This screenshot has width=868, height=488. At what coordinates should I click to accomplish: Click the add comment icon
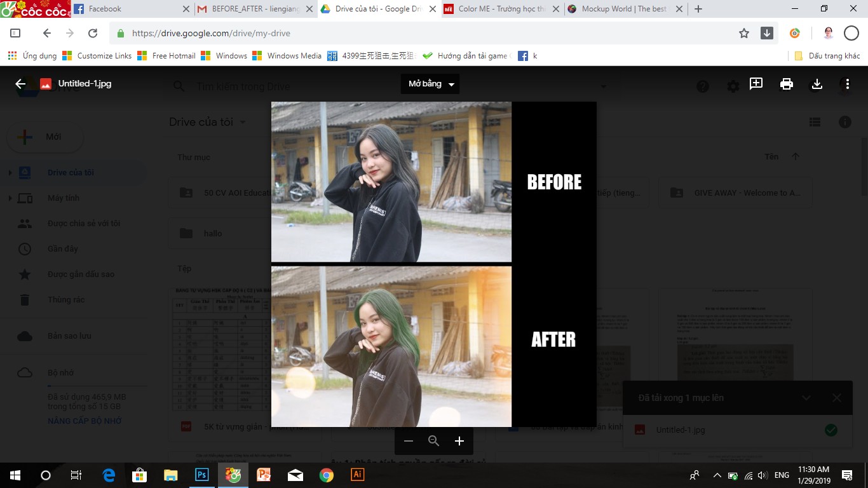pos(756,84)
